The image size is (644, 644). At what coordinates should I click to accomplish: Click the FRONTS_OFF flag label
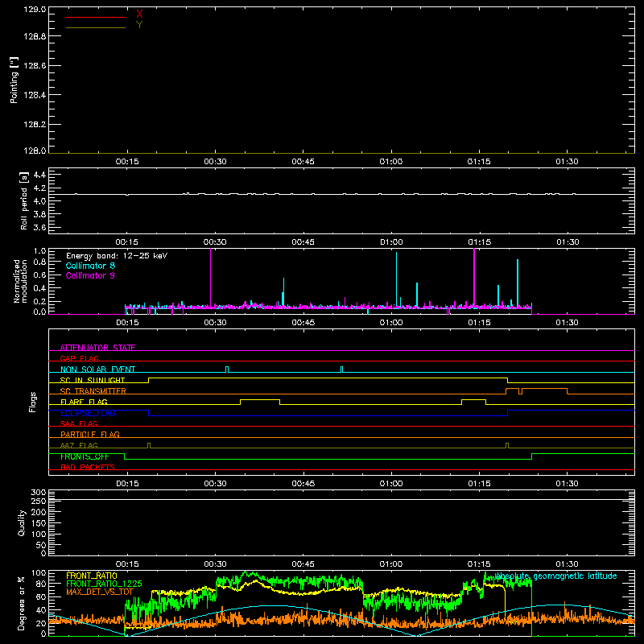pyautogui.click(x=85, y=456)
